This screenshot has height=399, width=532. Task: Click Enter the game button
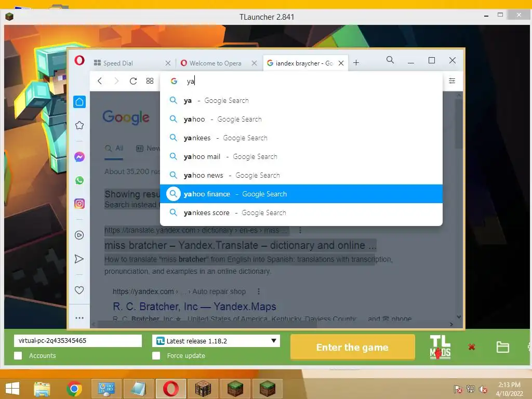pos(353,347)
